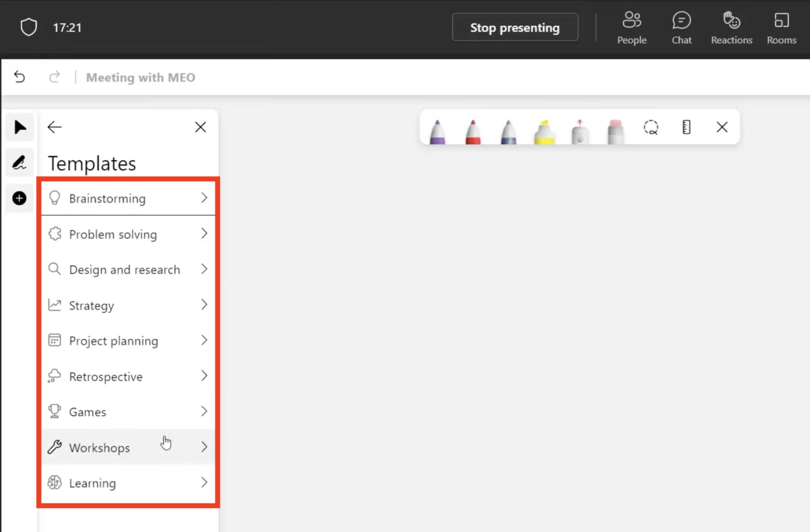Image resolution: width=810 pixels, height=532 pixels.
Task: Expand the Strategy templates category
Action: 128,305
